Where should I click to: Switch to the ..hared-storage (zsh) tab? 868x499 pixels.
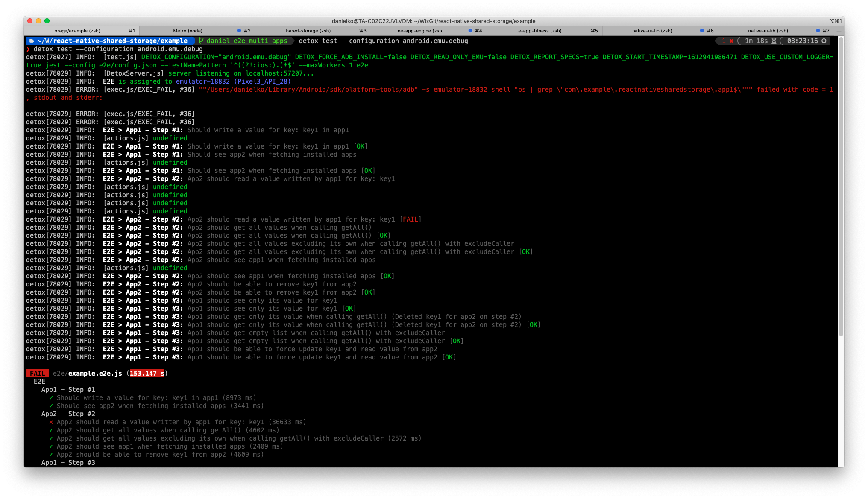[308, 30]
